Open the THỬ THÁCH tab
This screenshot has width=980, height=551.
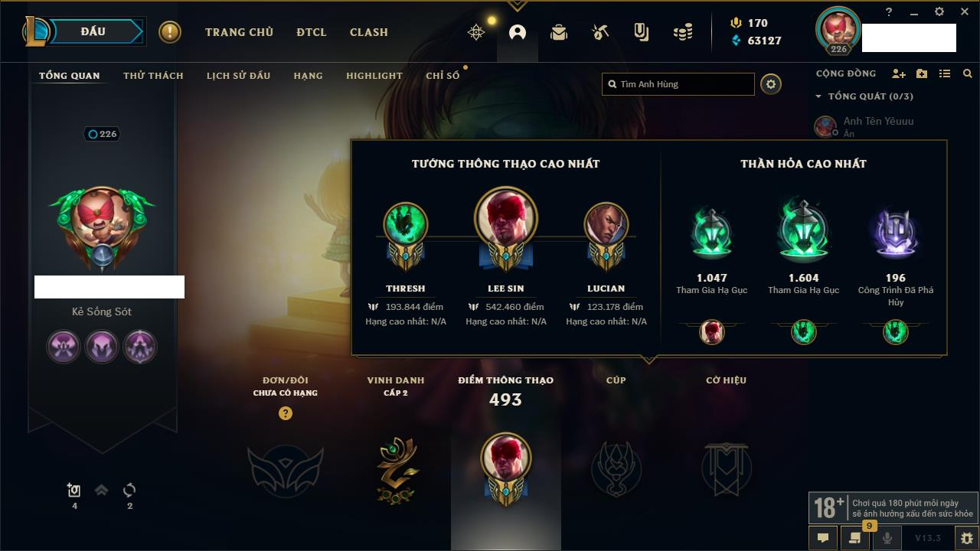pyautogui.click(x=153, y=76)
